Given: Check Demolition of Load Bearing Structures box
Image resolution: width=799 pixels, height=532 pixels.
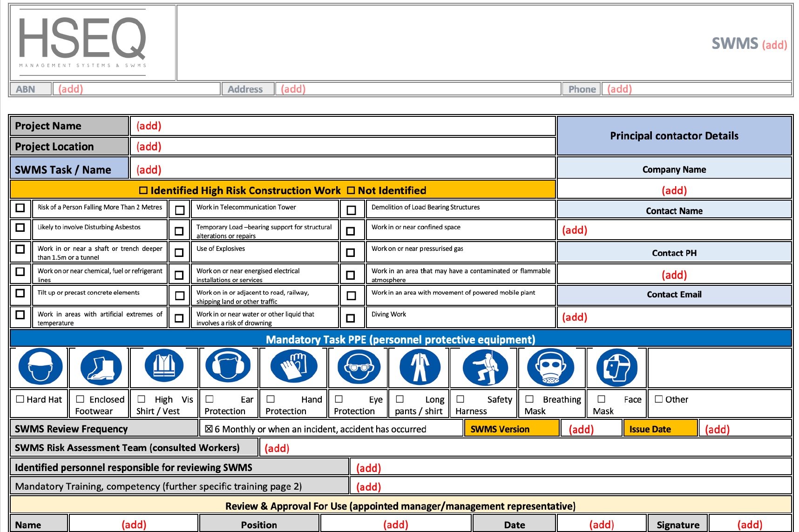Looking at the screenshot, I should coord(352,210).
